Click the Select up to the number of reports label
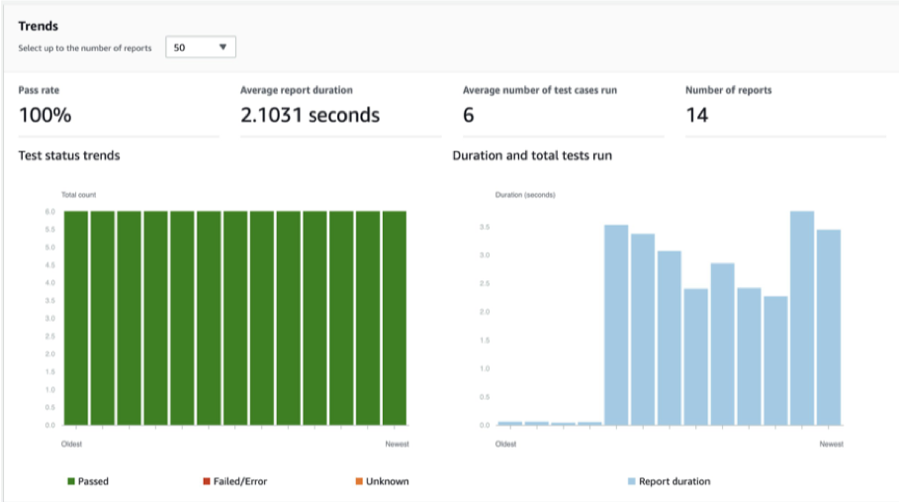Viewport: 899px width, 502px height. (x=85, y=48)
